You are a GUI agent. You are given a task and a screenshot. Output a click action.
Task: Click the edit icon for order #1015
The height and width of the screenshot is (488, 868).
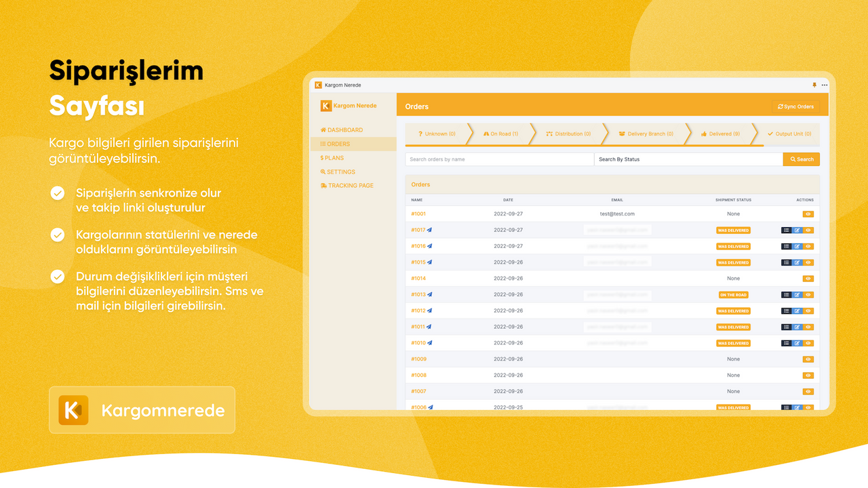(797, 262)
